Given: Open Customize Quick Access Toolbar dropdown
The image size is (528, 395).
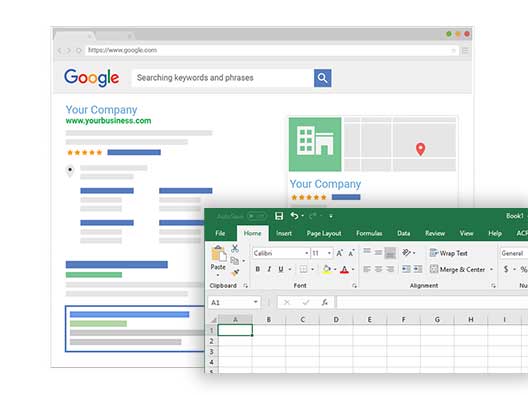Looking at the screenshot, I should click(331, 216).
